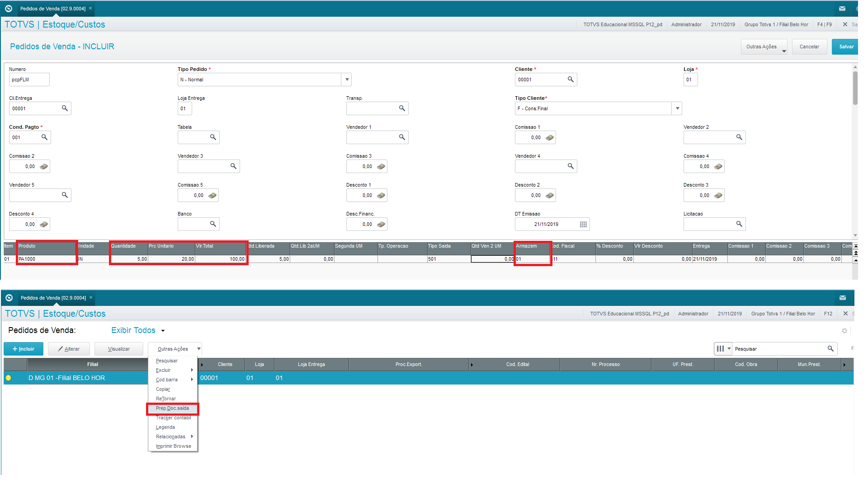Click Comissao 5 calculator icon
Image resolution: width=868 pixels, height=488 pixels.
coord(212,196)
